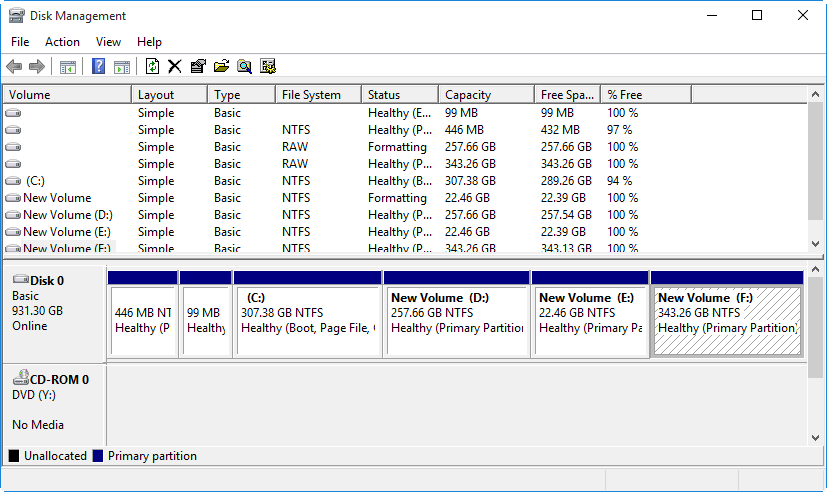Sort volumes by File System column header
Viewport: 827px width, 492px height.
(311, 95)
